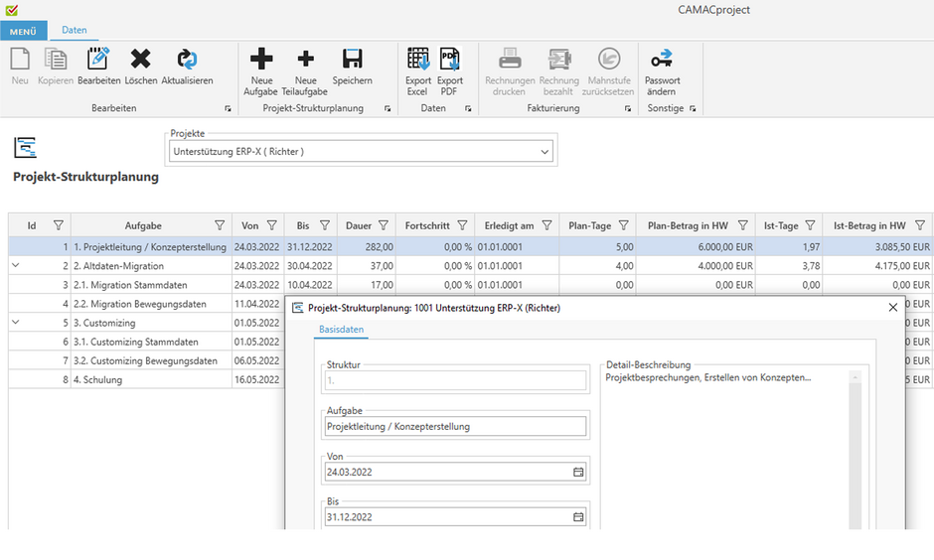This screenshot has width=934, height=560.
Task: Open the Von date picker calendar
Action: 578,472
